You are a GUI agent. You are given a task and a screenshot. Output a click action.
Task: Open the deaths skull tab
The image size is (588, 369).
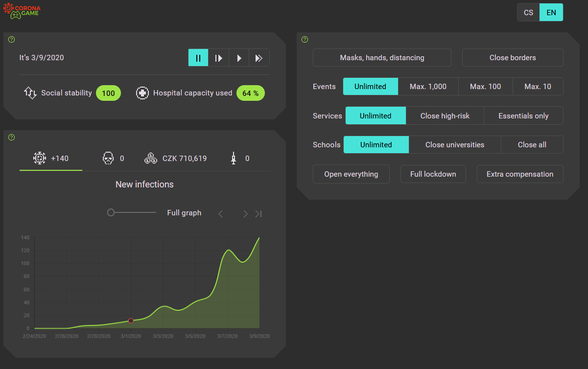pos(113,159)
